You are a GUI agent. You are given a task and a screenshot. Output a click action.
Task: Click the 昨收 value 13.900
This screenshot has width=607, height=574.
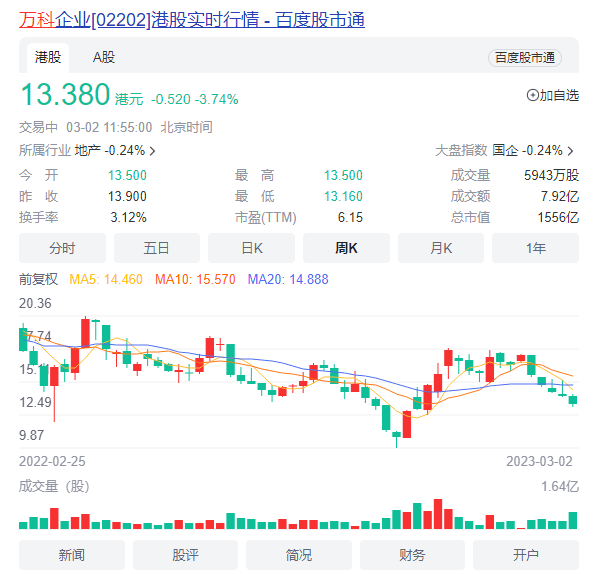click(x=127, y=196)
